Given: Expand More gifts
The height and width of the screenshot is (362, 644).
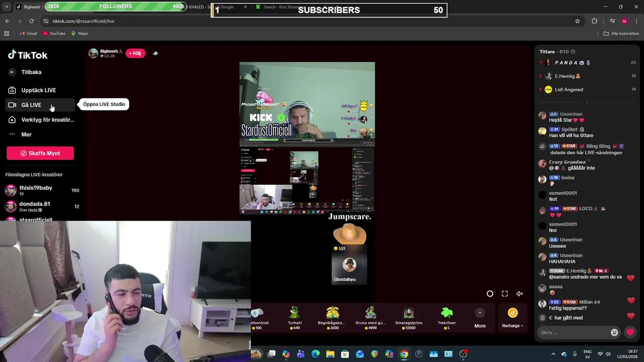Looking at the screenshot, I should click(x=480, y=318).
